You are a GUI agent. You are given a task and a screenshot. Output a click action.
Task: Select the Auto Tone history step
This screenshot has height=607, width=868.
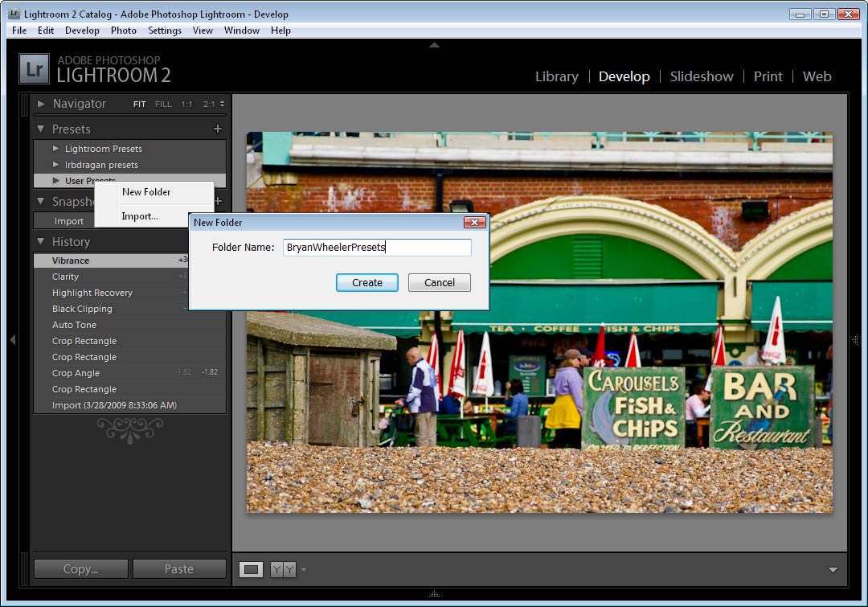tap(129, 325)
